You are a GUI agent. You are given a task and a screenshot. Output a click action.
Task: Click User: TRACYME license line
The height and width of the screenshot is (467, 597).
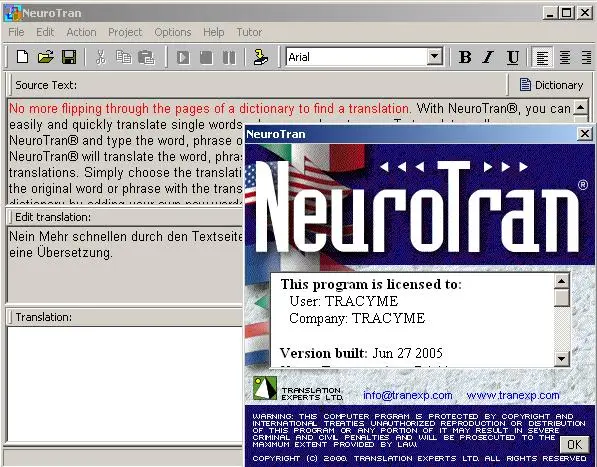(x=343, y=301)
